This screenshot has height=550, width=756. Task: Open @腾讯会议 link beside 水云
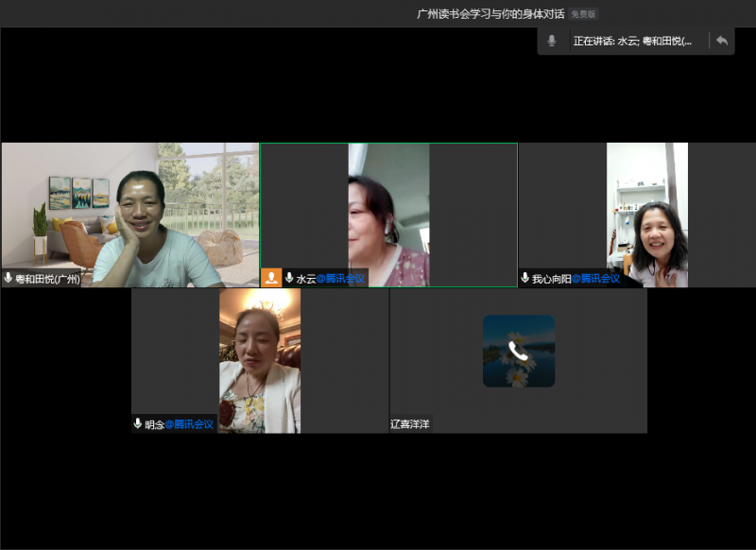[340, 279]
